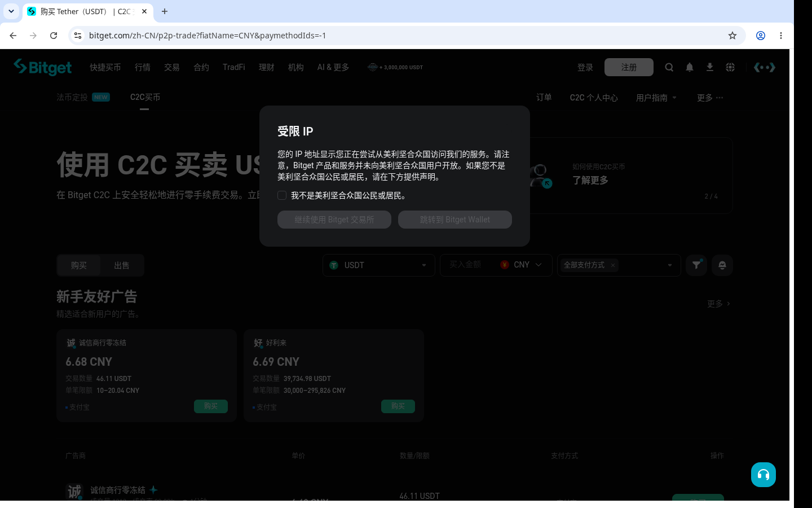Click 购买 on the 6.68 CNY card
Screen dimensions: 812x508
211,406
